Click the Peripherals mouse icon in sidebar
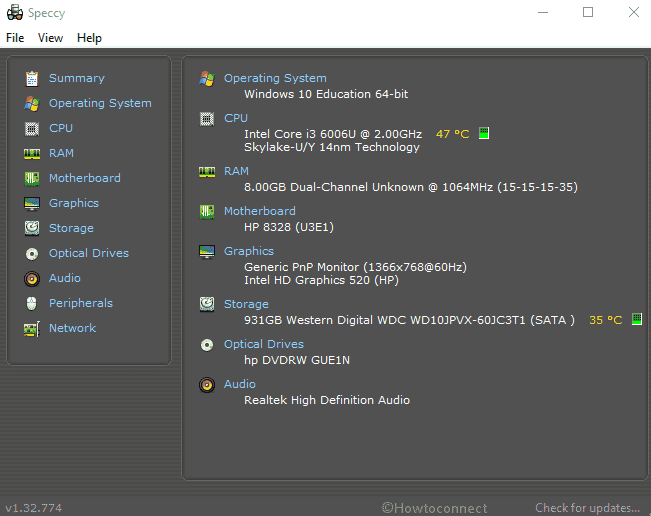Viewport: 651px width, 516px height. click(32, 303)
